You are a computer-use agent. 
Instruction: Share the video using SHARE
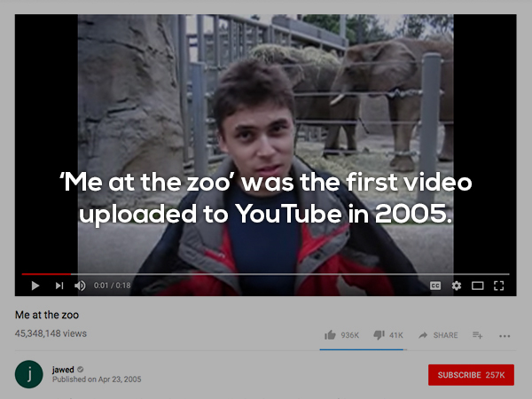(438, 335)
